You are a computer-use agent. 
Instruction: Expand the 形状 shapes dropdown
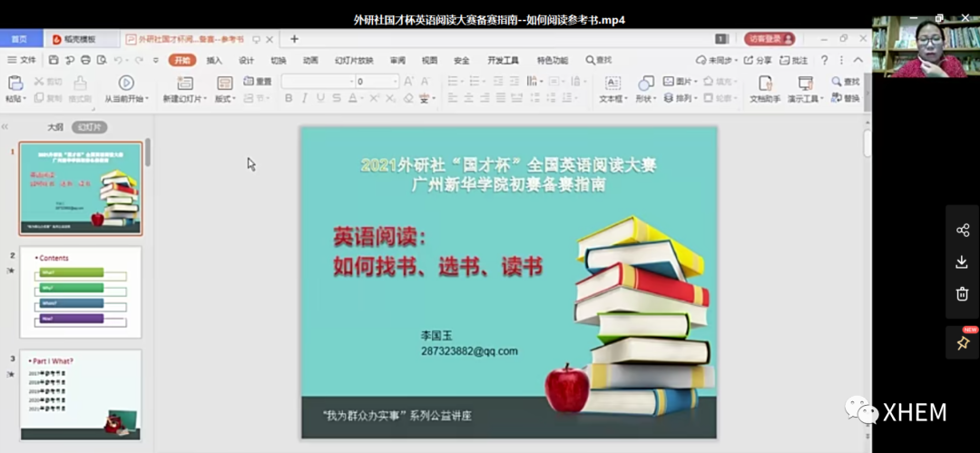(x=645, y=99)
